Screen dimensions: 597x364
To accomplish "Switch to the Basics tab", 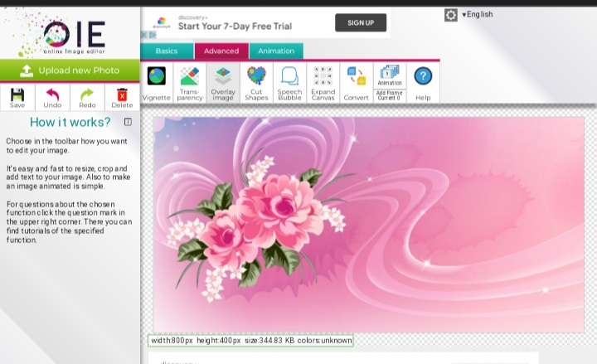I will click(x=167, y=51).
